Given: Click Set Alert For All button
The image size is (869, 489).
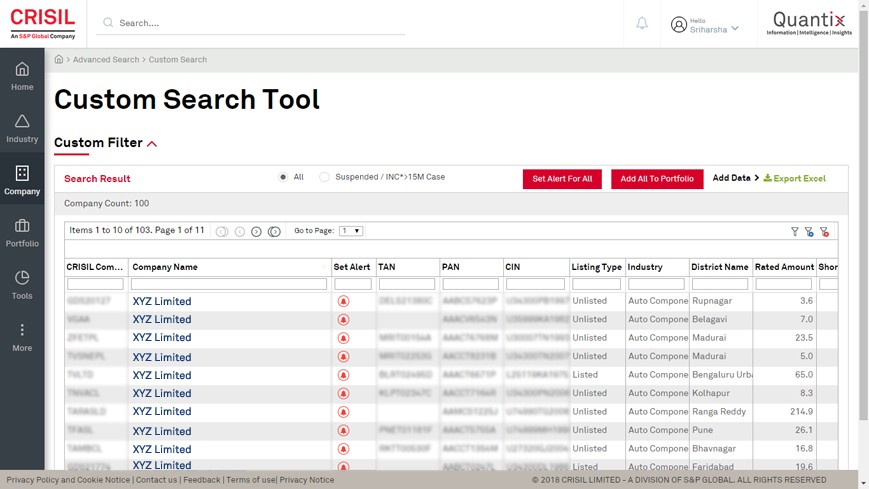Looking at the screenshot, I should tap(562, 179).
